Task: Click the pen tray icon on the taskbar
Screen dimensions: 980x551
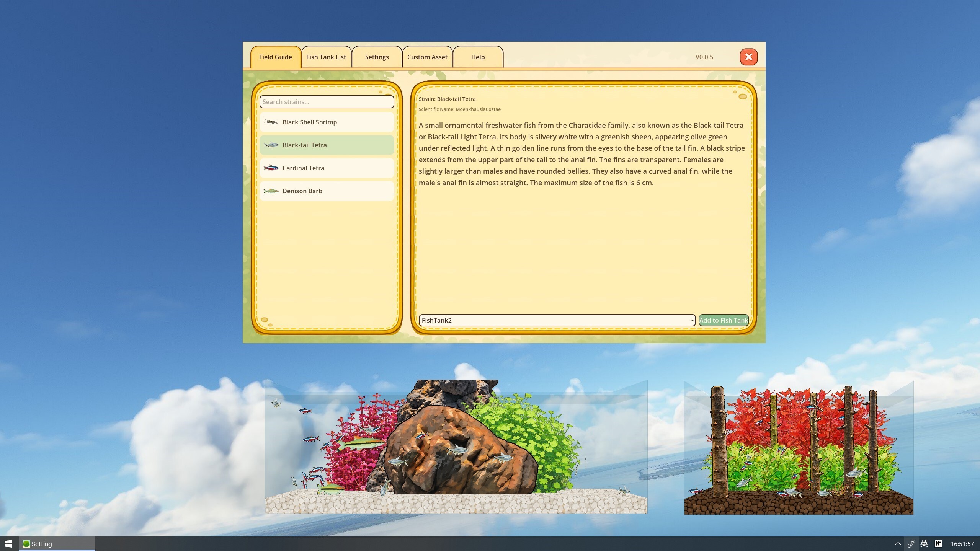Action: coord(911,544)
